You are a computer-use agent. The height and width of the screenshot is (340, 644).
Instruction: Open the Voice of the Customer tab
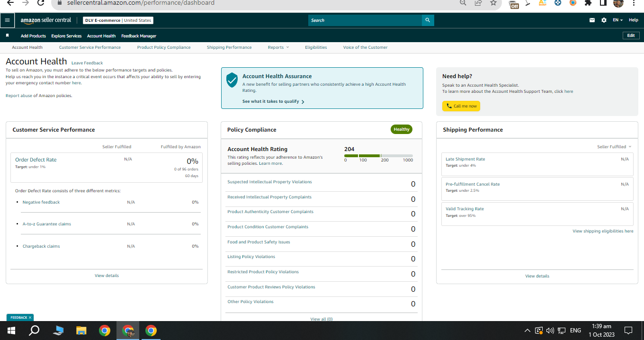pyautogui.click(x=365, y=47)
